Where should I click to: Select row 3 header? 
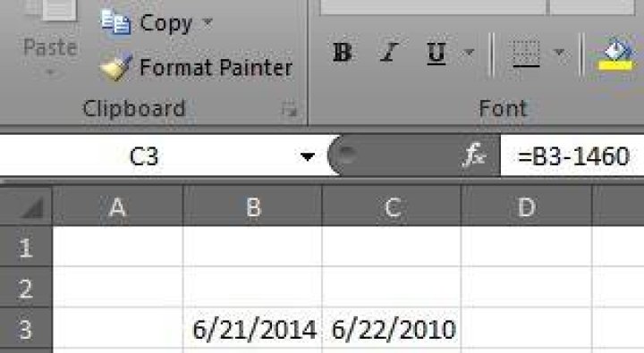point(26,330)
